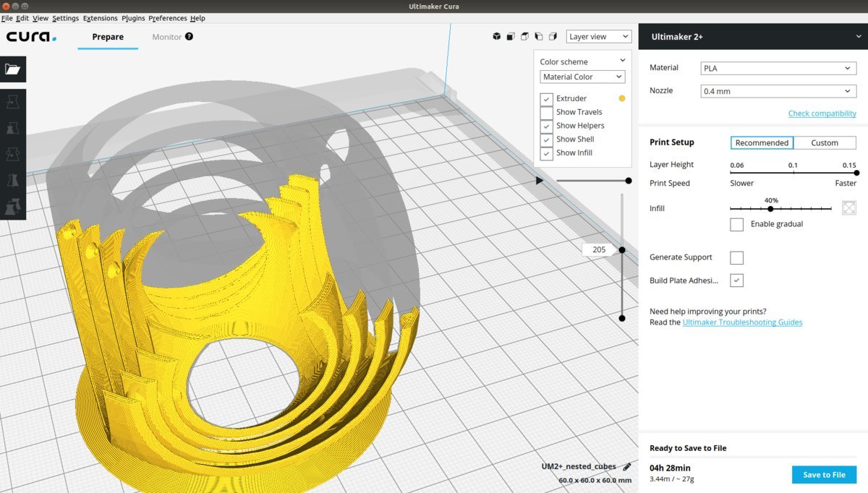Select the Per Model Settings tool
Image resolution: width=868 pixels, height=493 pixels.
click(x=13, y=206)
